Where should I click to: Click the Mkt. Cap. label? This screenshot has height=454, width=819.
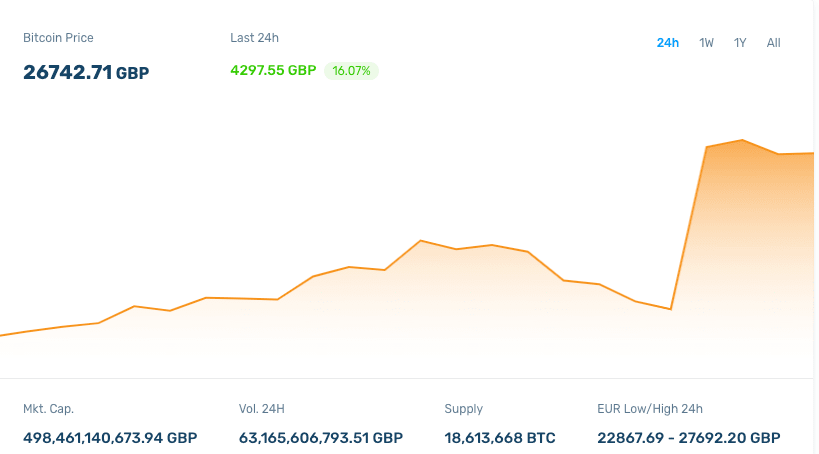click(x=48, y=409)
